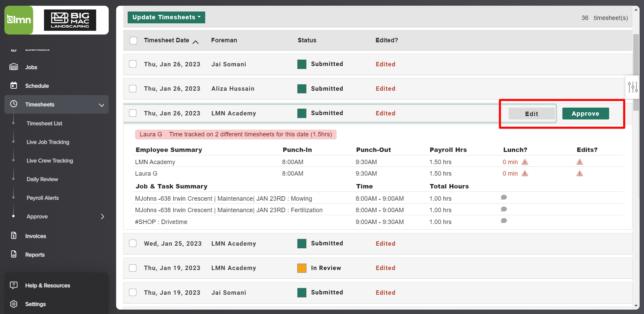Click green Submitted swatch for Jai Somani Jan 26

tap(302, 64)
